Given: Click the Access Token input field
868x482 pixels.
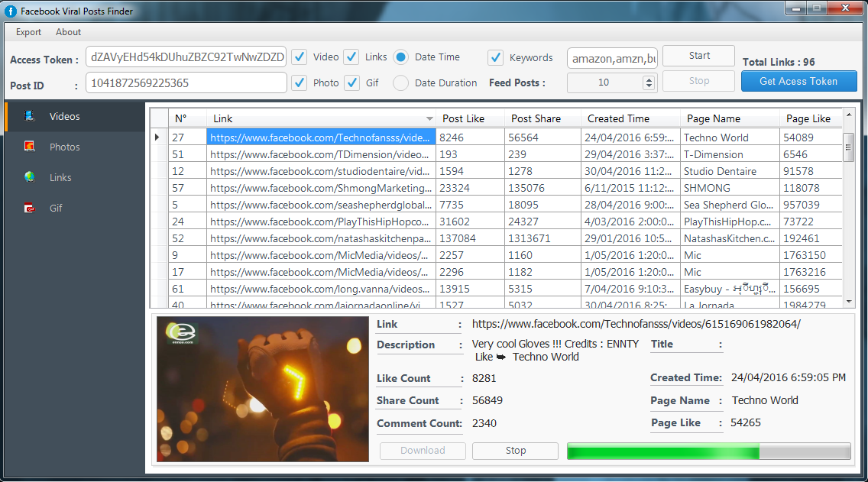Looking at the screenshot, I should coord(186,57).
